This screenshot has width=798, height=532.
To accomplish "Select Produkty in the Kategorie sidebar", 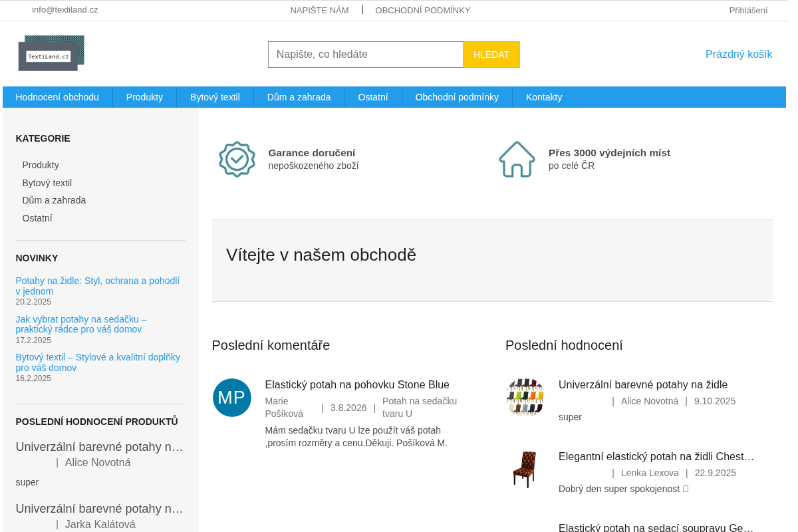I will tap(41, 165).
